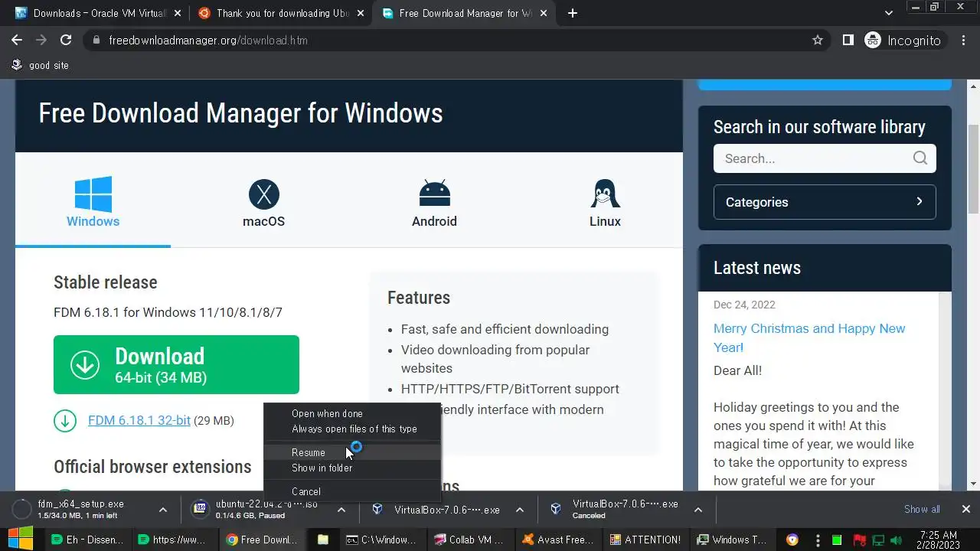Click canceled VirtualBox-7.0.6 exe item
Screen dimensions: 980x551
616,509
